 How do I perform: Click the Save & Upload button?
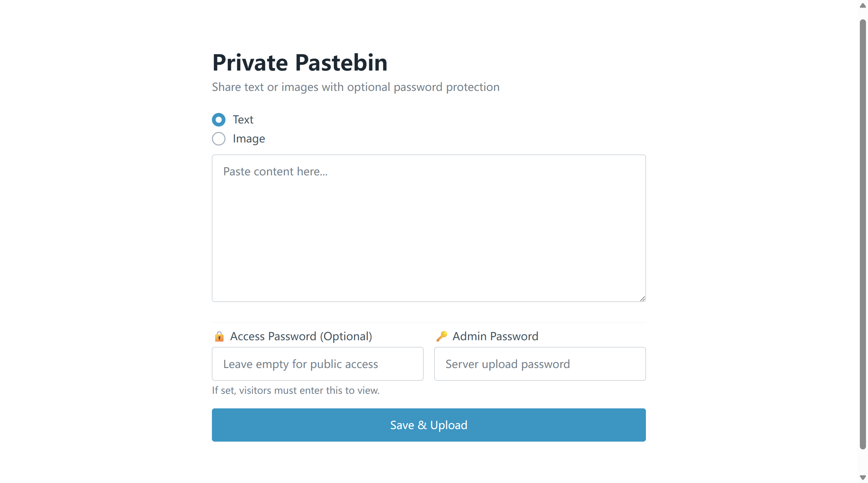coord(428,425)
